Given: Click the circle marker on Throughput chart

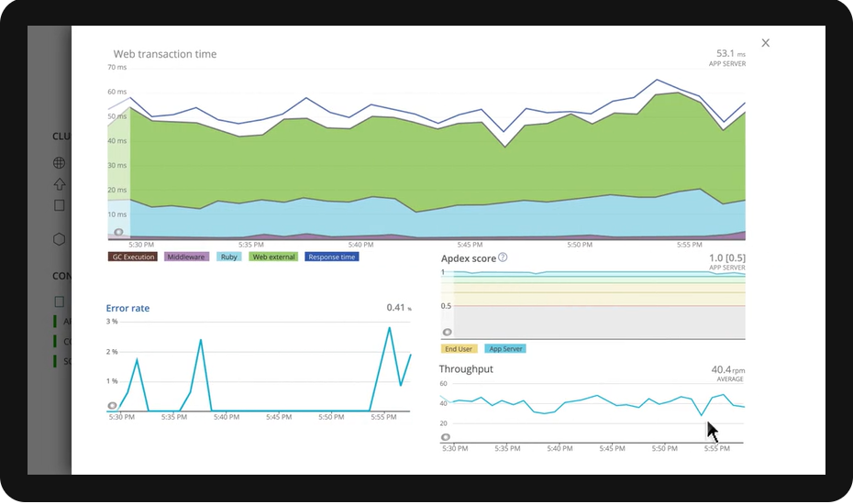Looking at the screenshot, I should tap(446, 437).
